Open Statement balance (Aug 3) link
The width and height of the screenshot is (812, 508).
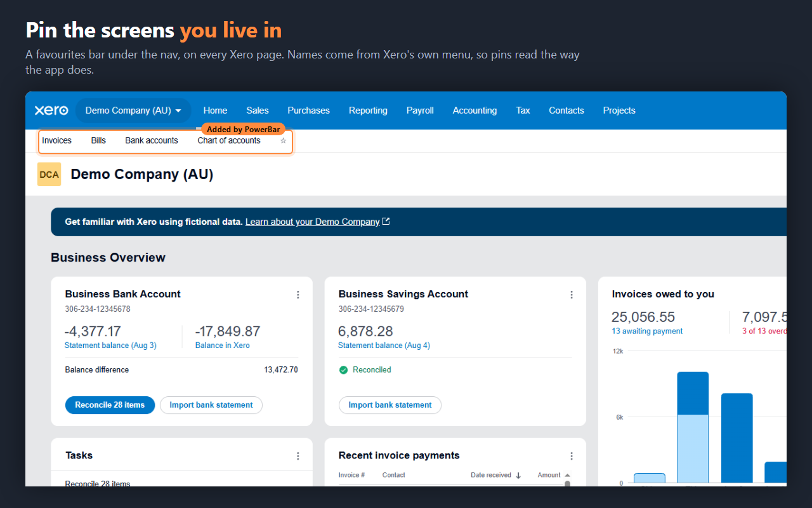coord(110,345)
